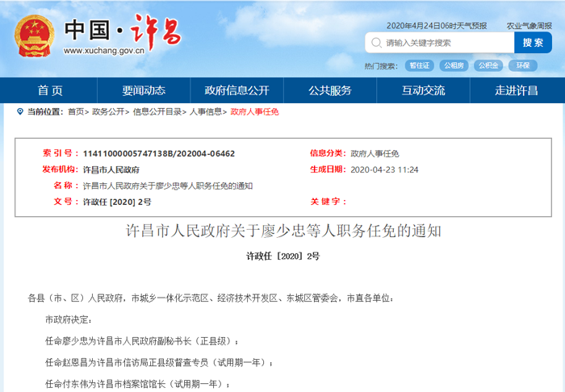Click index number 11411000005747138B/202004-06462
The width and height of the screenshot is (565, 392).
(159, 154)
